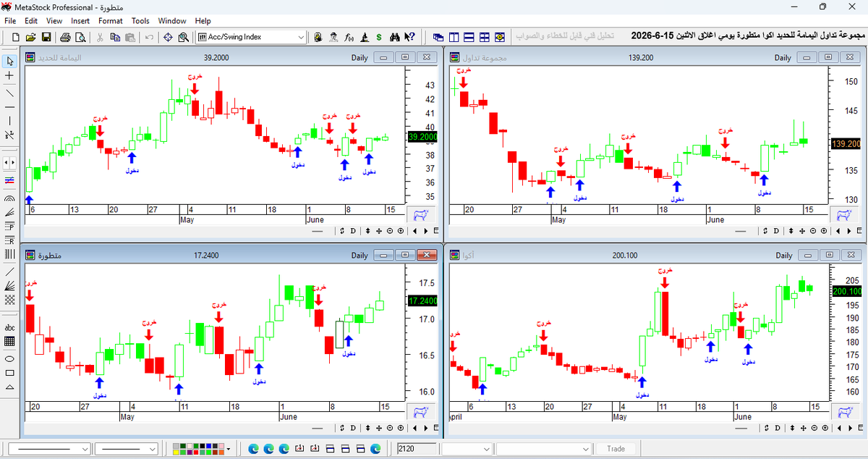Viewport: 868px width, 459px height.
Task: Open the Format menu
Action: (111, 21)
